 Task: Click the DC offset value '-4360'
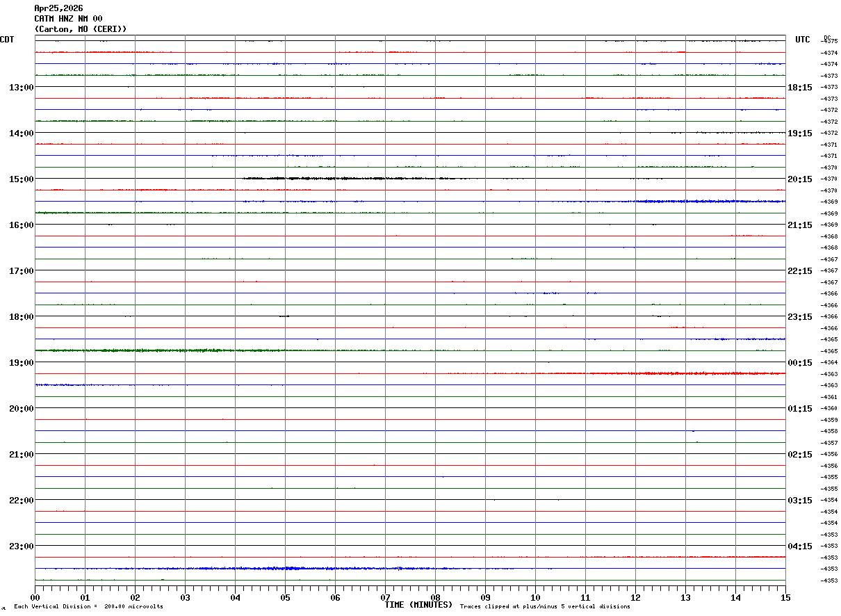pos(830,408)
